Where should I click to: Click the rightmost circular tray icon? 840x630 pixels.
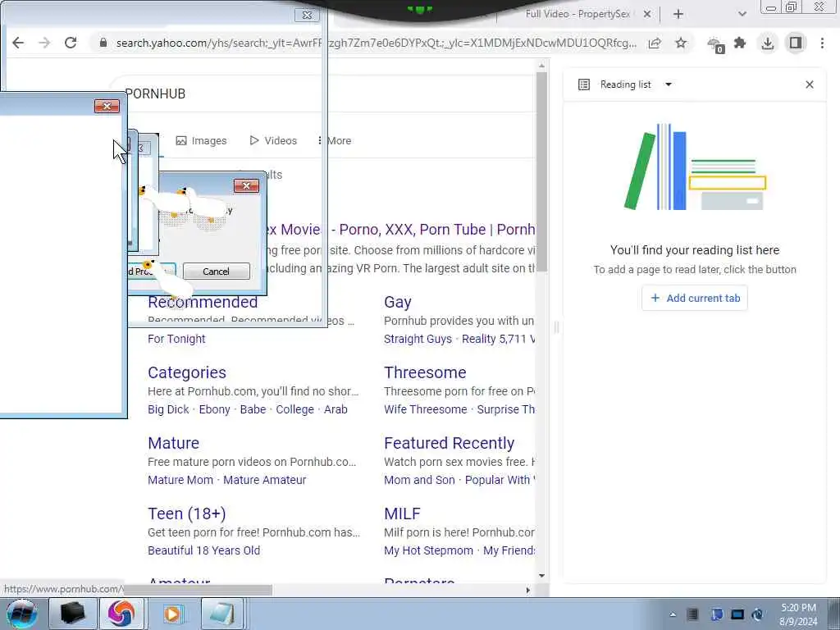point(757,614)
